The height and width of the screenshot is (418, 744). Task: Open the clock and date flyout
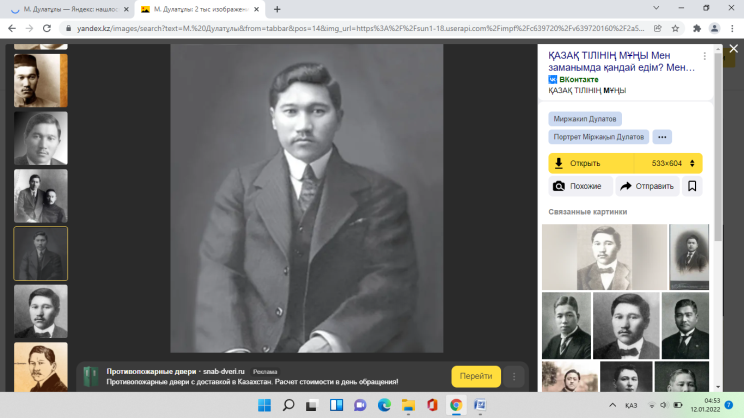tap(705, 405)
